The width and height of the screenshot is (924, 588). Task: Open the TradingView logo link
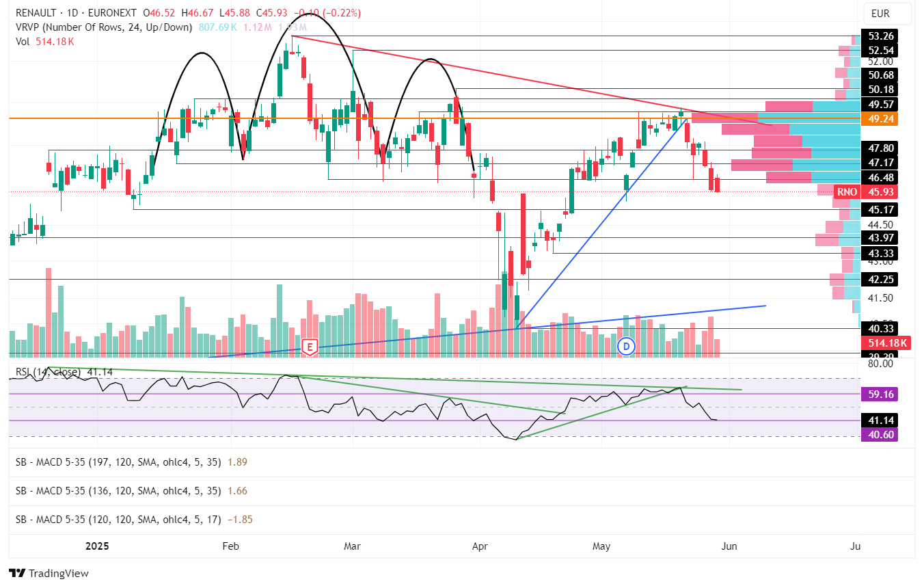pyautogui.click(x=49, y=573)
